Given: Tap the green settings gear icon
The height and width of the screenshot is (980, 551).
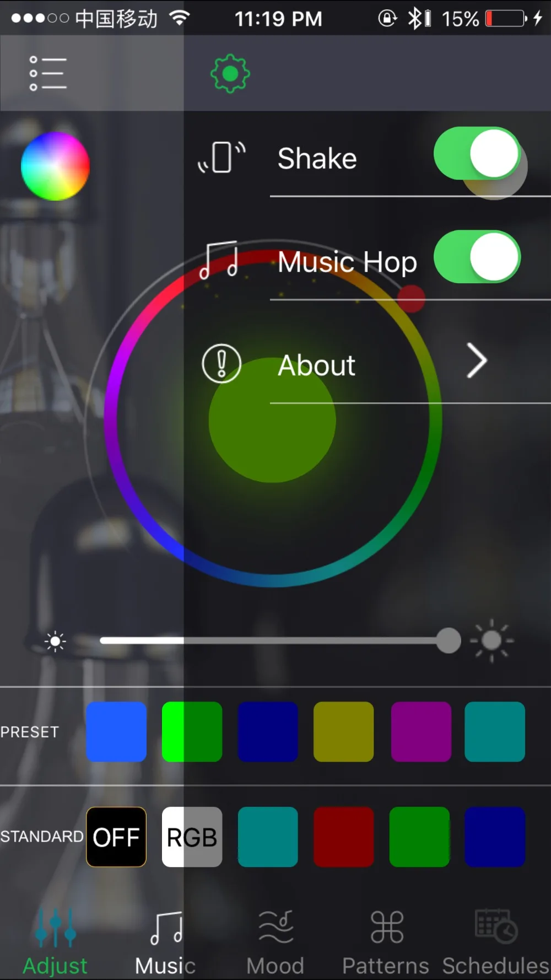Looking at the screenshot, I should coord(230,73).
